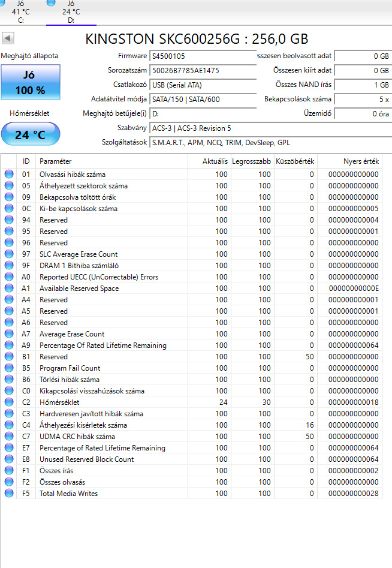Image resolution: width=392 pixels, height=568 pixels.
Task: Click status icon for SLC Average Erase Count
Action: (x=9, y=254)
